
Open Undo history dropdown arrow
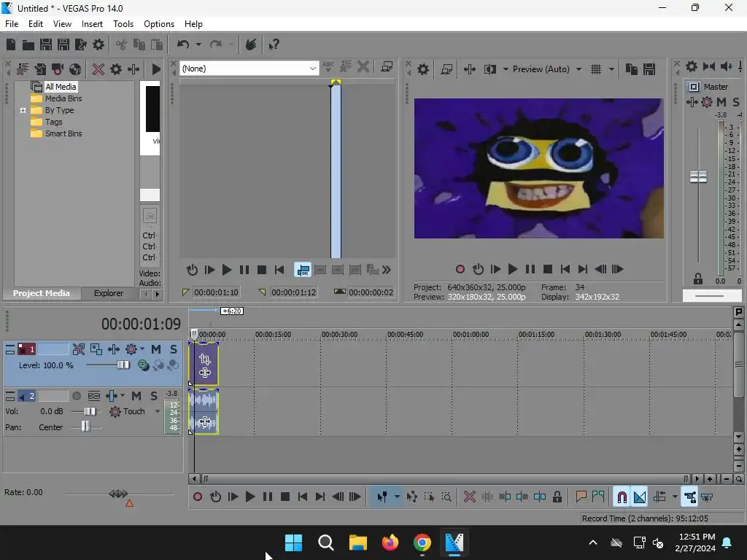pos(198,44)
